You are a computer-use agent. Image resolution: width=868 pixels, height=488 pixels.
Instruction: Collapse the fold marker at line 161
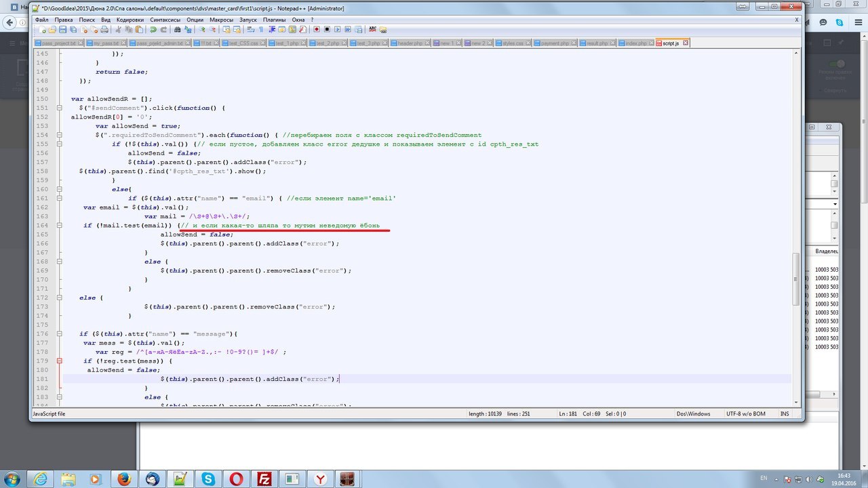(x=59, y=199)
